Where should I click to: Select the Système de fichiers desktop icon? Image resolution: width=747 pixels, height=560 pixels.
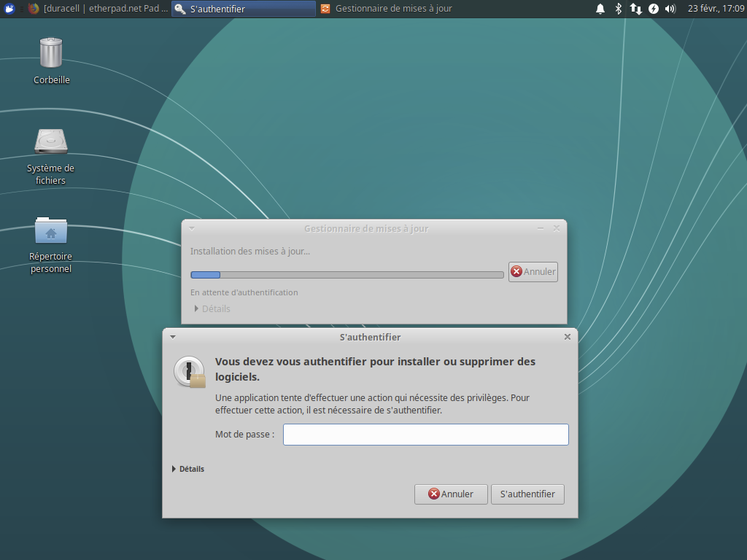51,142
